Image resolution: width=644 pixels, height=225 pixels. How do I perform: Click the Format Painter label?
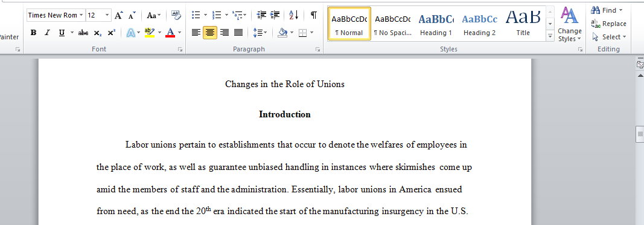click(x=9, y=37)
